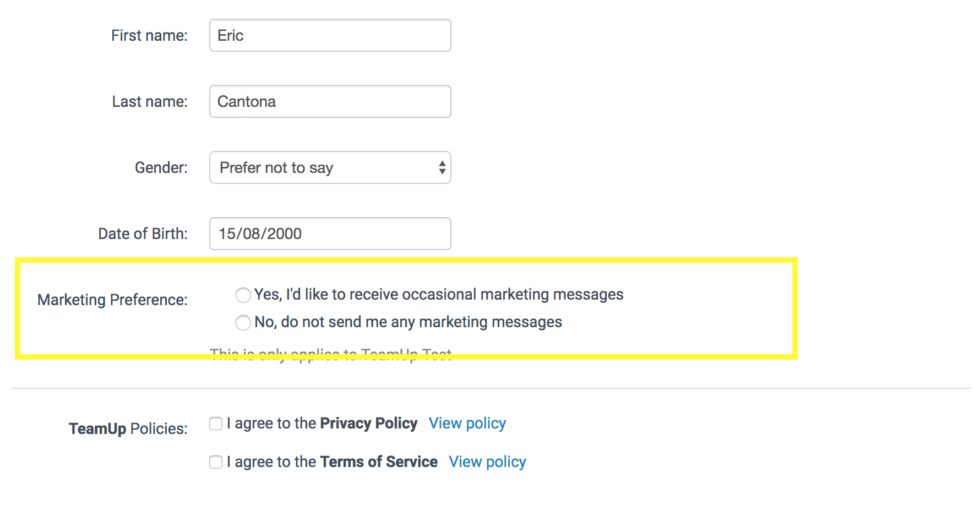Click the bold "Terms of Service" text

coord(378,462)
